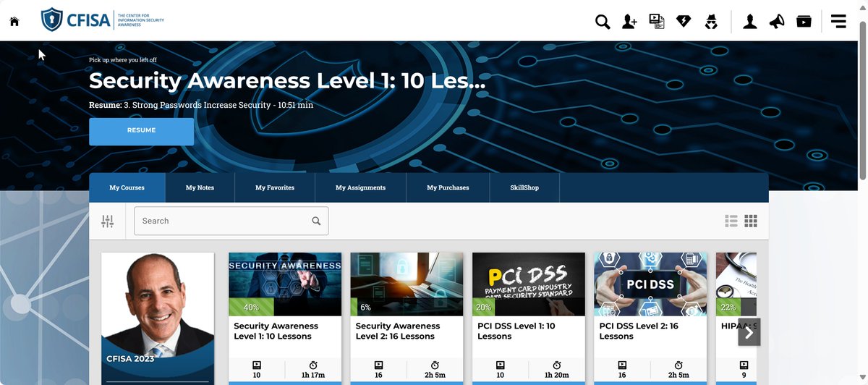Image resolution: width=868 pixels, height=385 pixels.
Task: Open the user profile silhouette icon
Action: pyautogui.click(x=750, y=22)
